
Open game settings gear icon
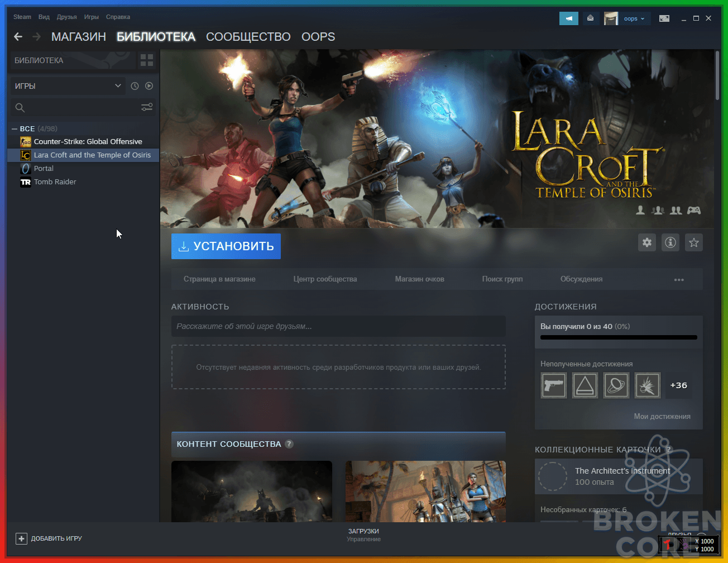[x=647, y=242]
